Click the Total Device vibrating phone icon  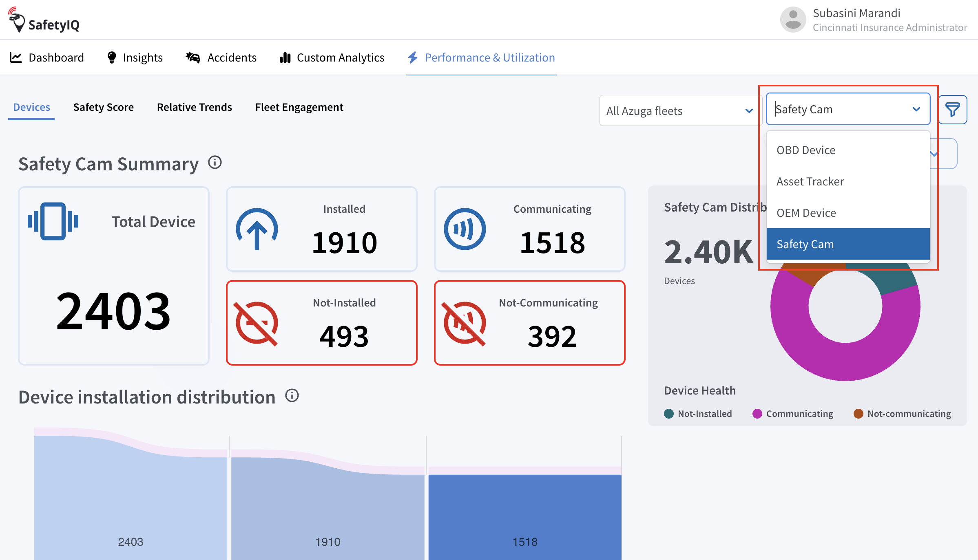tap(53, 221)
